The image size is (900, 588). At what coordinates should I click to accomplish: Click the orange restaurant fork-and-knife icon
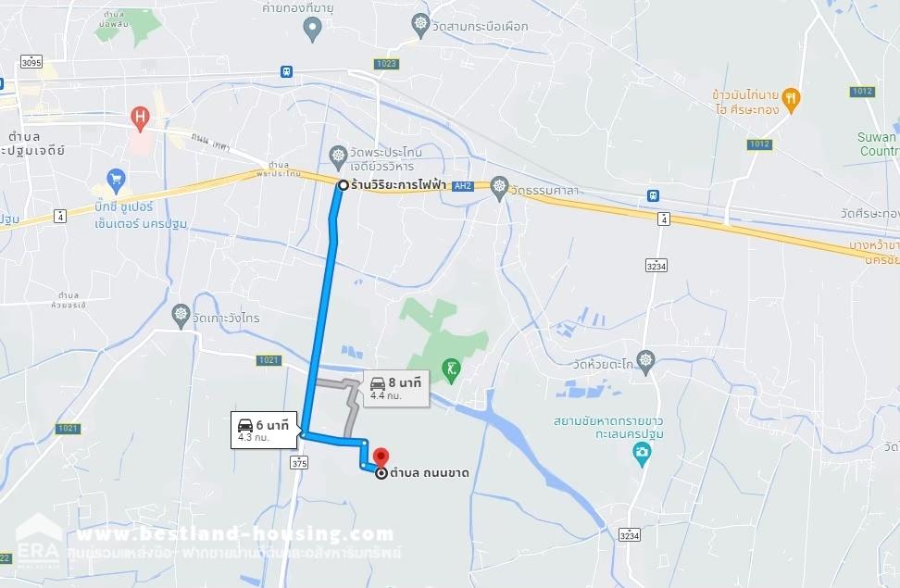pyautogui.click(x=791, y=101)
